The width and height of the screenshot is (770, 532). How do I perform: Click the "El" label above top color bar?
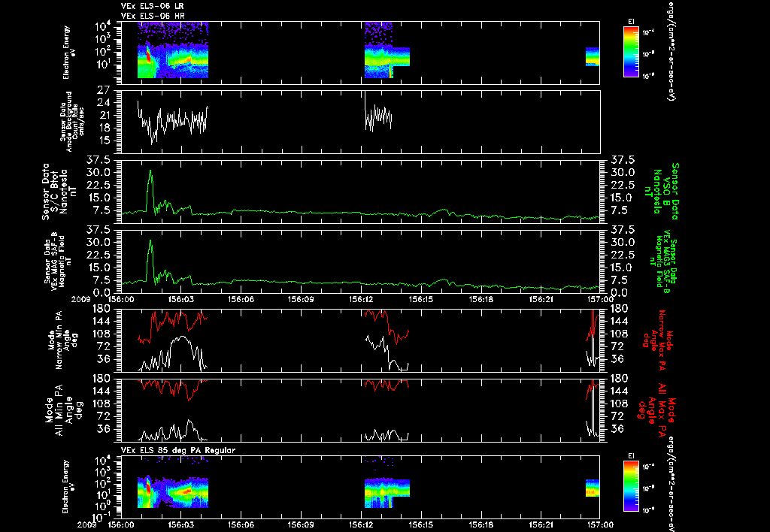pyautogui.click(x=631, y=22)
